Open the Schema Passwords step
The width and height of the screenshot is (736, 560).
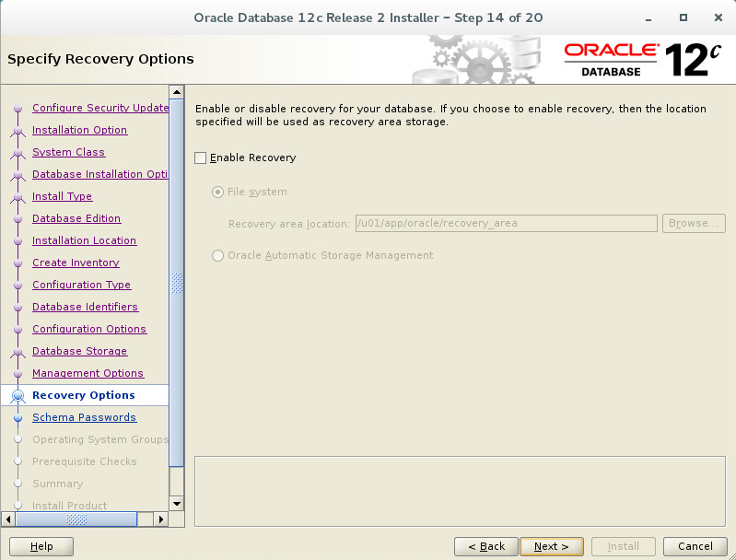pos(85,417)
